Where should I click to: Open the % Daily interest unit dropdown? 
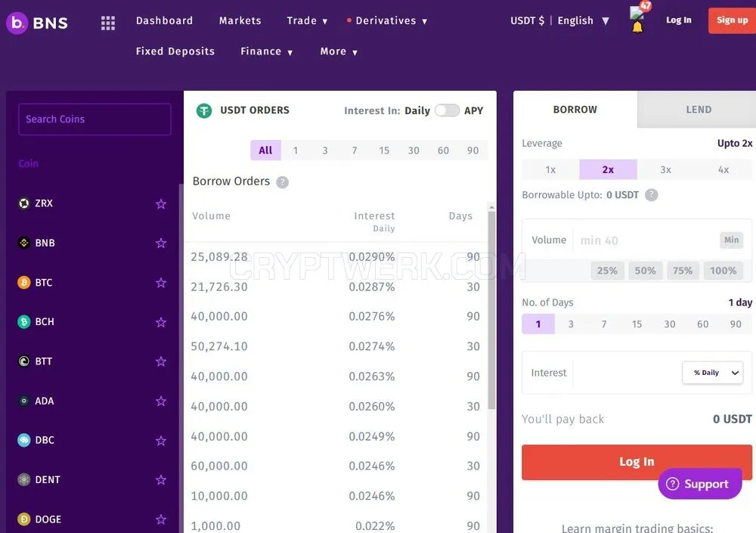(x=713, y=373)
